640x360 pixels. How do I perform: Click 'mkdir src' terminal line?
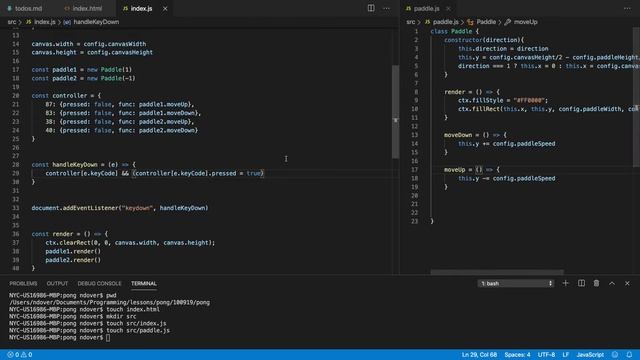[121, 316]
